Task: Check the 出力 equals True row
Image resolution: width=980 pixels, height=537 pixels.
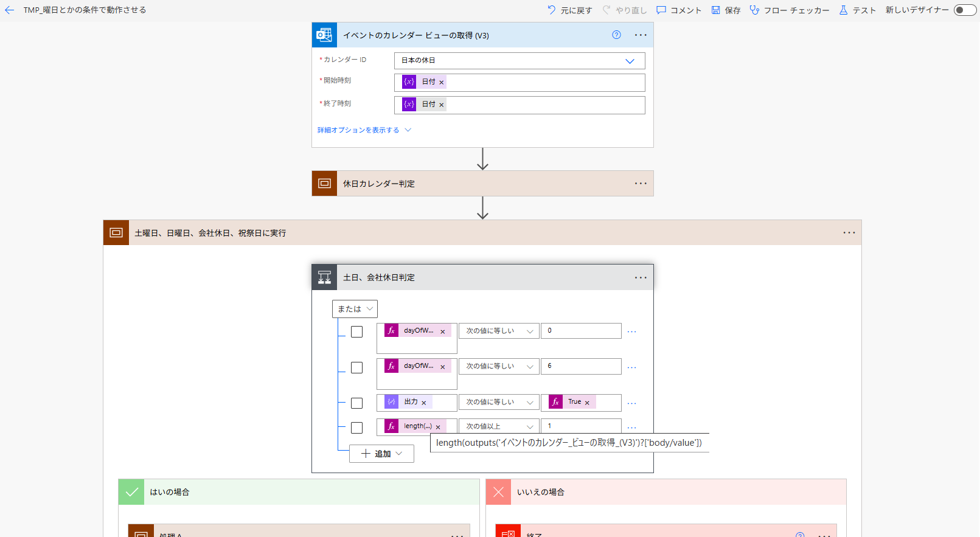Action: click(x=357, y=403)
